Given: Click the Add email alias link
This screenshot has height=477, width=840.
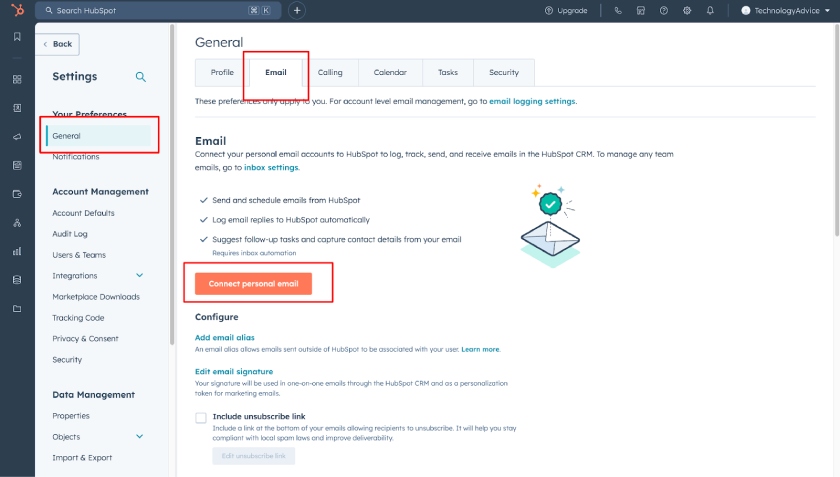Looking at the screenshot, I should tap(224, 338).
